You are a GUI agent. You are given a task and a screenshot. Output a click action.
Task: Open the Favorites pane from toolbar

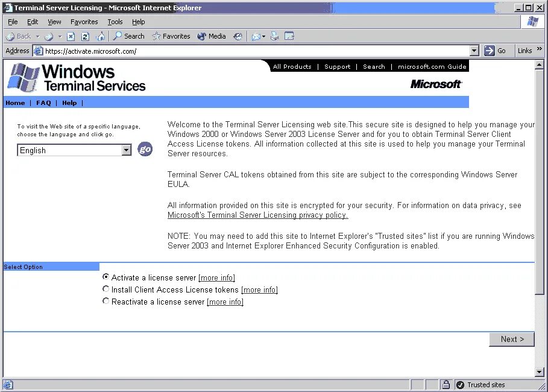[x=171, y=36]
